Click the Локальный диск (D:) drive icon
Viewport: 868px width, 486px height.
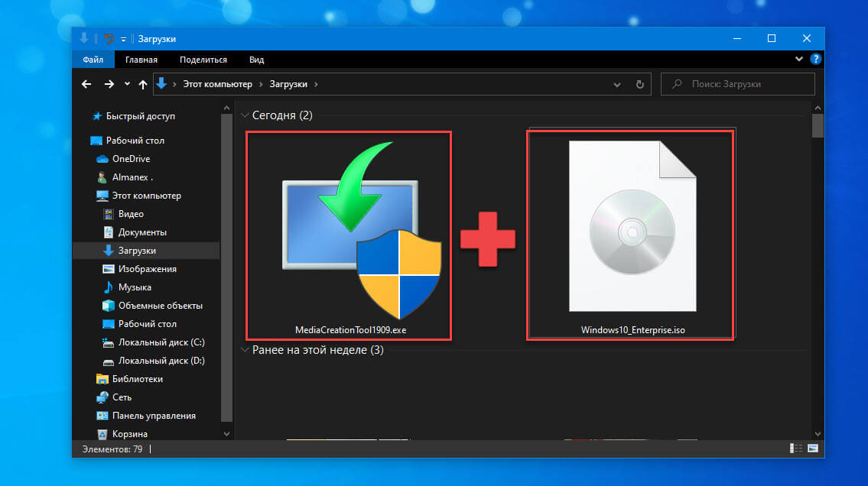click(x=109, y=361)
